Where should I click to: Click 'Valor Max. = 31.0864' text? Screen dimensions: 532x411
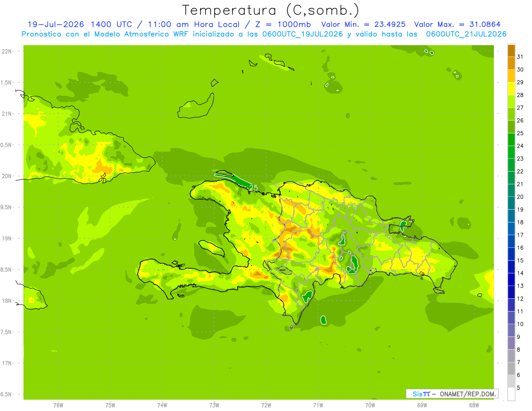pos(457,24)
